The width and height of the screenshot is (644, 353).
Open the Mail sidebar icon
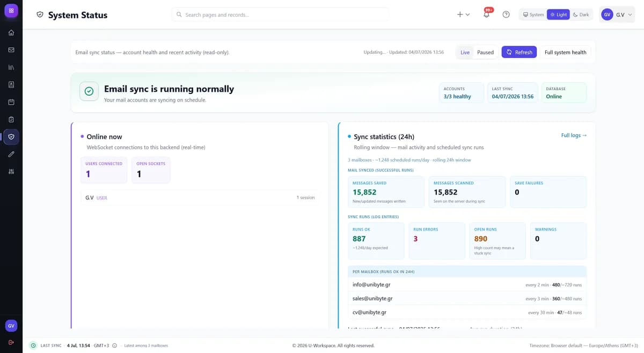coord(11,49)
